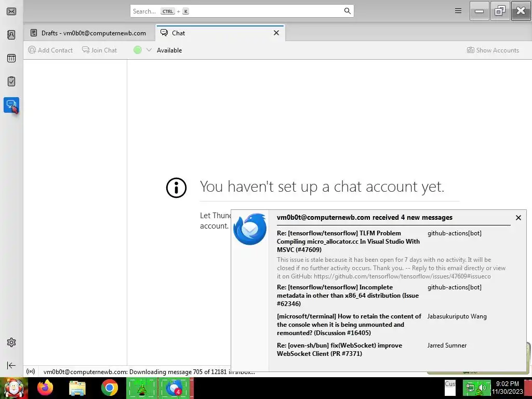The image size is (532, 399).
Task: Close the Chat tab
Action: click(276, 33)
